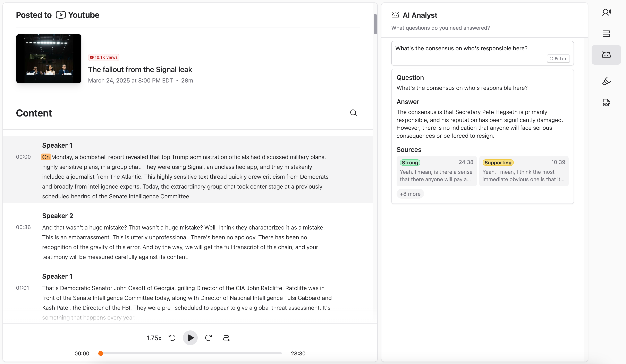The height and width of the screenshot is (364, 626).
Task: Open the title The fallout from the Signal leak
Action: tap(140, 70)
